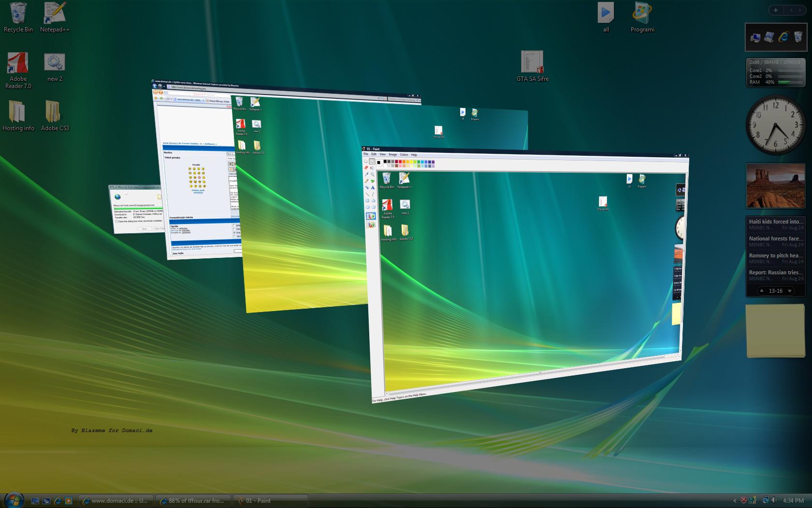Select Programi icon on the real desktop
This screenshot has width=812, height=508.
coord(642,17)
